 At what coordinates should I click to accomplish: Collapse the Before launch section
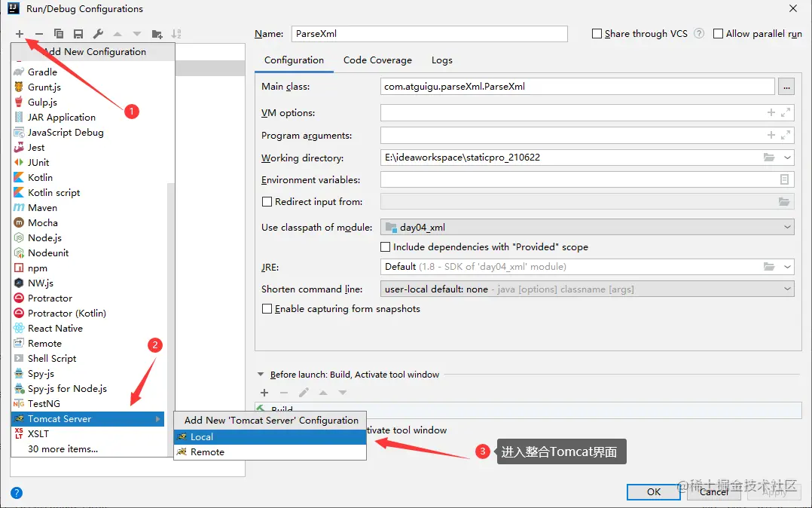click(x=260, y=375)
